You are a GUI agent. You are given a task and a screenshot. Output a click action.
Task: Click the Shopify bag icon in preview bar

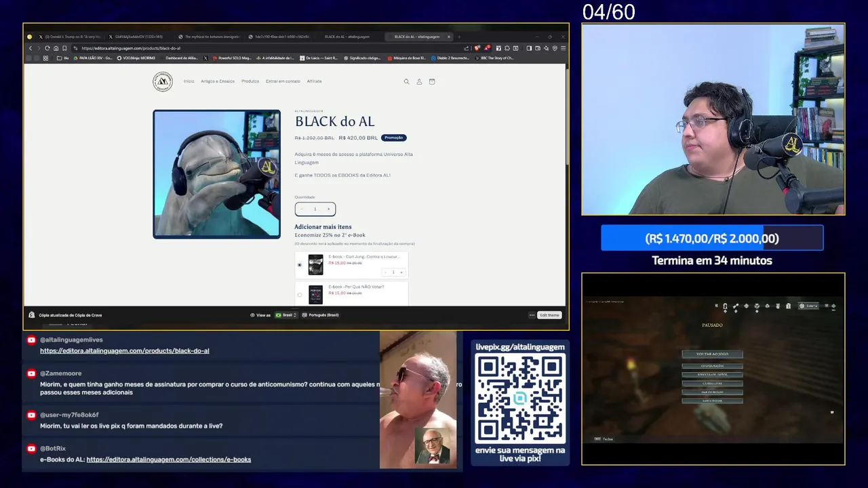click(31, 314)
